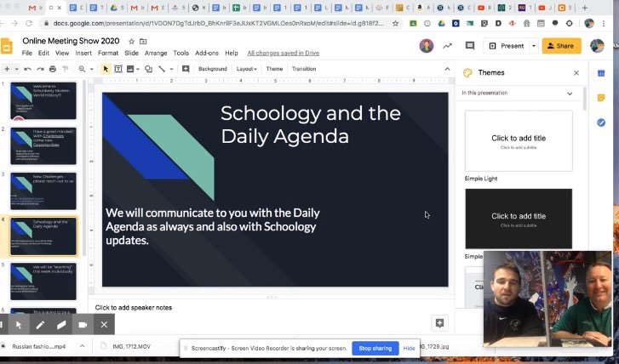
Task: Redo the last action
Action: (x=40, y=69)
